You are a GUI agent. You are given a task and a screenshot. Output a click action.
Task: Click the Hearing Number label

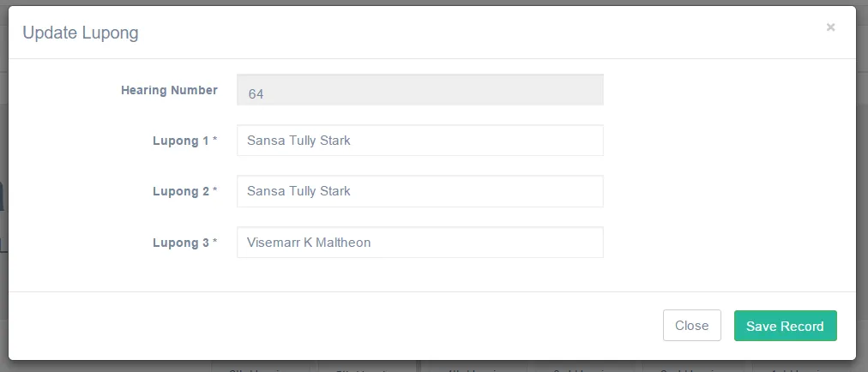[x=169, y=90]
